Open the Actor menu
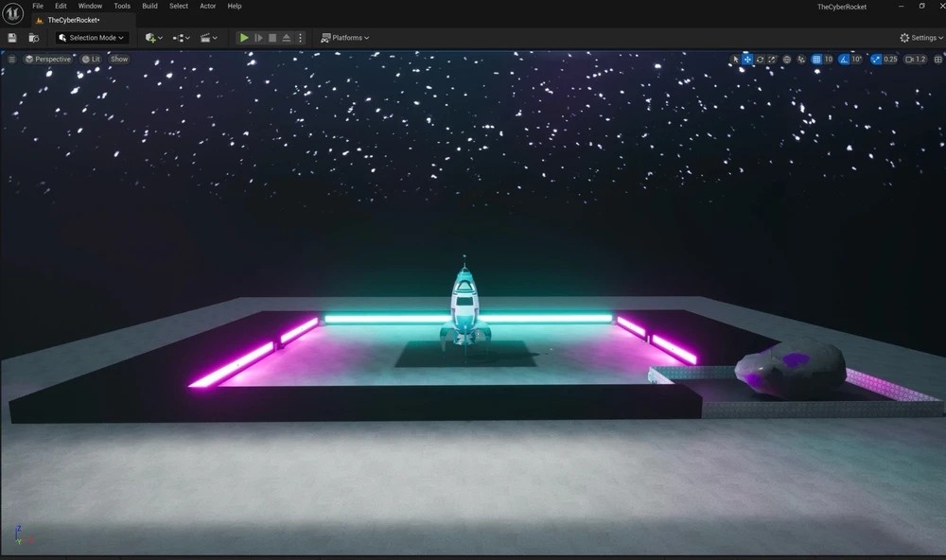 tap(207, 6)
